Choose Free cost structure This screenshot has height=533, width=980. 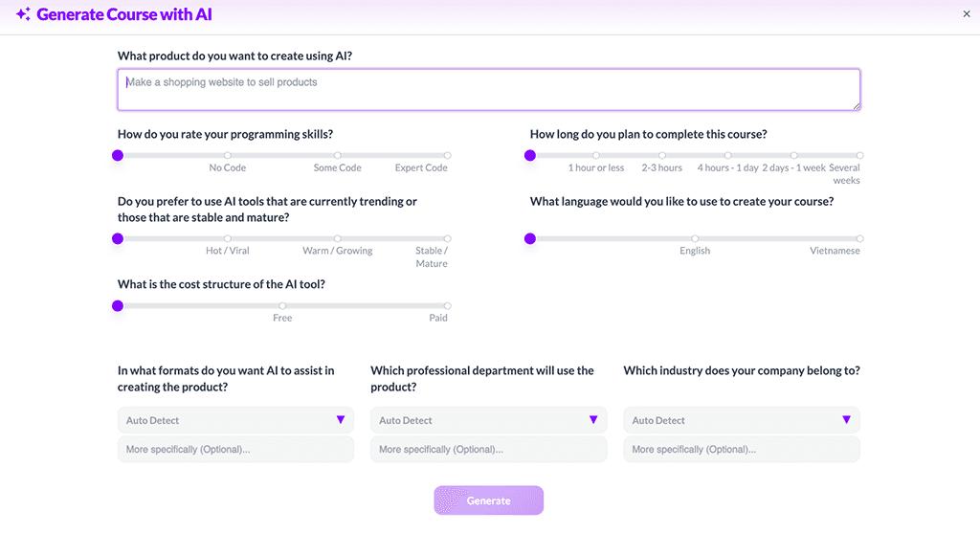pyautogui.click(x=282, y=306)
